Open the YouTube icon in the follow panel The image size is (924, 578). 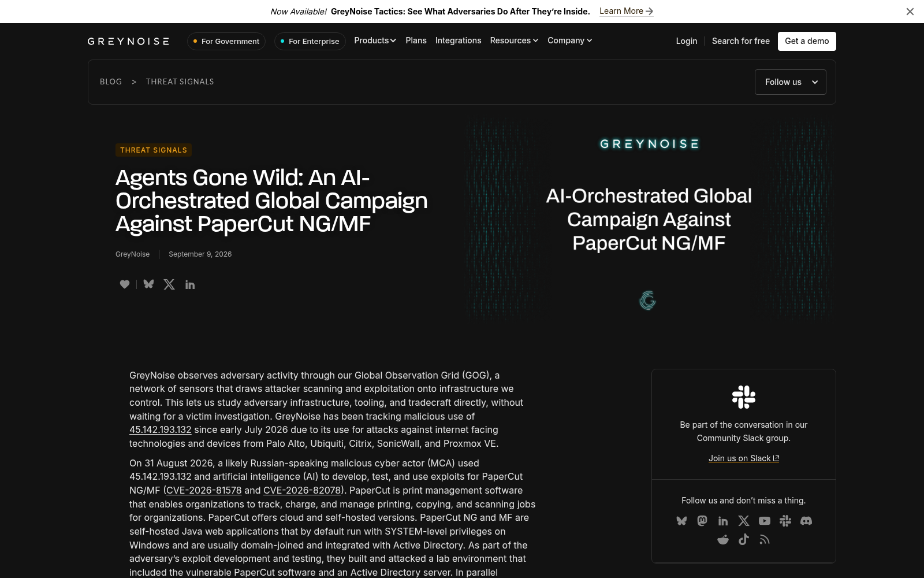coord(765,521)
